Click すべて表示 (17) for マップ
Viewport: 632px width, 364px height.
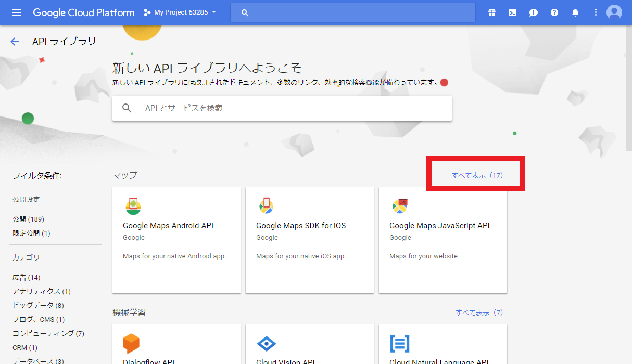click(477, 176)
